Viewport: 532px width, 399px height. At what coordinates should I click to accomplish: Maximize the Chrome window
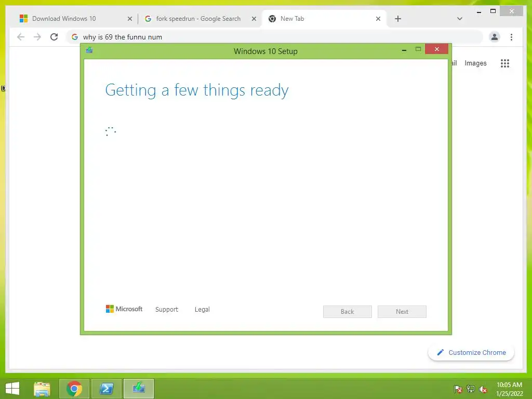pyautogui.click(x=493, y=11)
